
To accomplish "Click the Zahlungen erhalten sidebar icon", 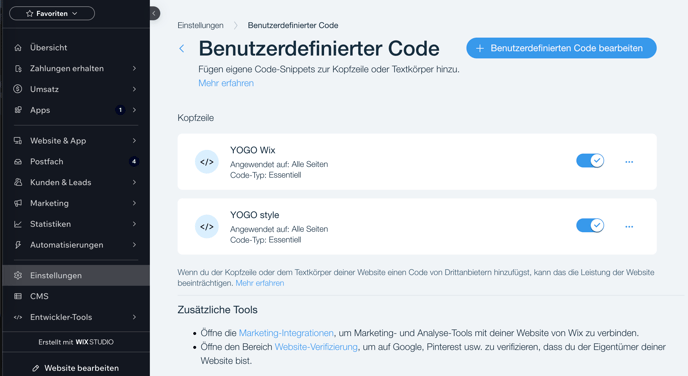I will (18, 68).
